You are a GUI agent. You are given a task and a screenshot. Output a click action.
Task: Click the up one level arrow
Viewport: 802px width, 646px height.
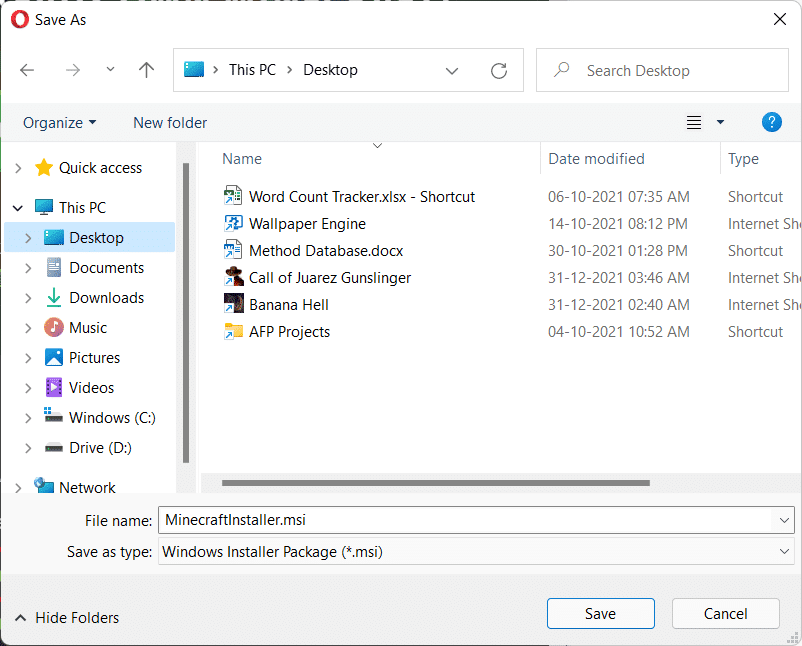[x=146, y=69]
